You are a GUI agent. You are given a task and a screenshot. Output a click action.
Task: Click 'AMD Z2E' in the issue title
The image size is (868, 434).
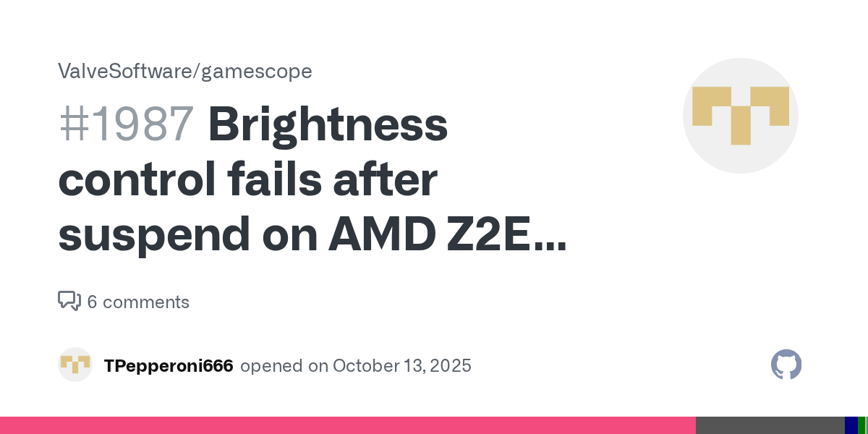coord(427,237)
